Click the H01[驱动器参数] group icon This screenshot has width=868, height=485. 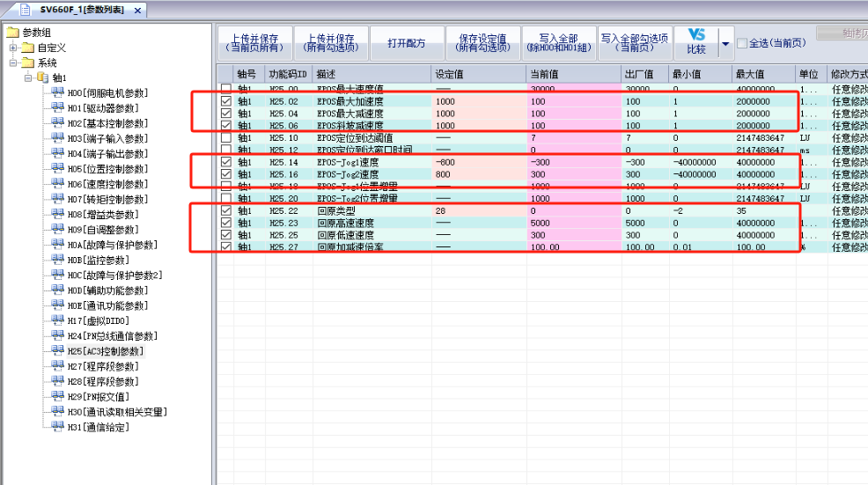(x=57, y=107)
